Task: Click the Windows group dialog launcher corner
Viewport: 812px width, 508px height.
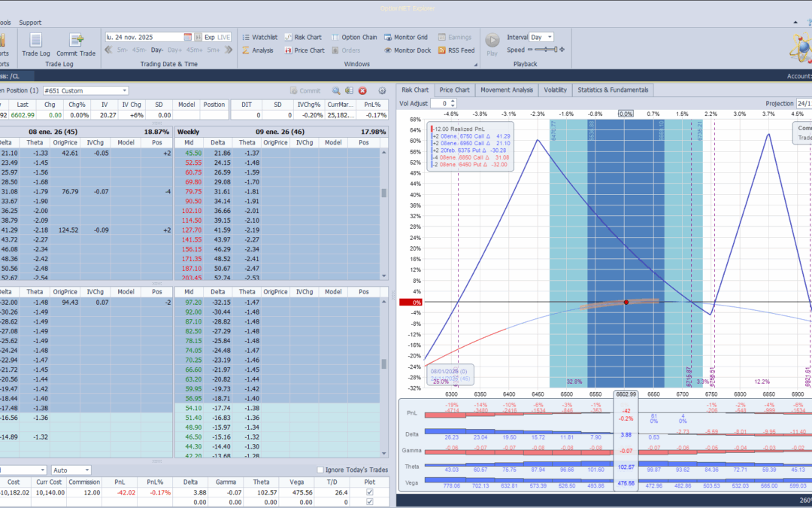Action: 475,65
